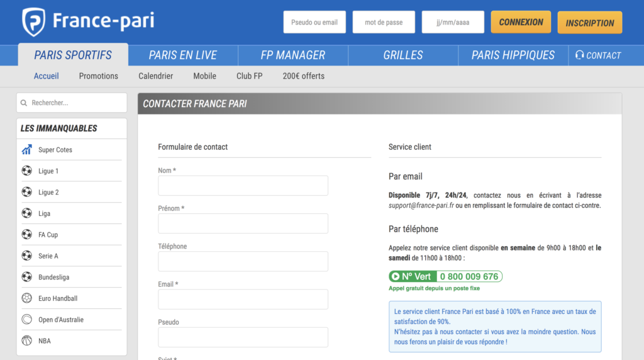Click 'Appel gratuit depuis un poste fixe'

pyautogui.click(x=434, y=288)
